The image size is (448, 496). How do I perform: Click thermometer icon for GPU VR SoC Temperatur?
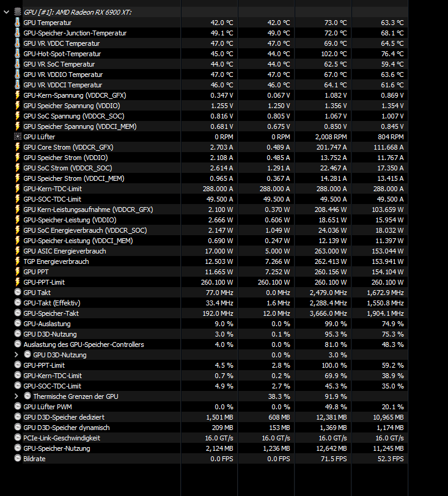click(x=17, y=64)
